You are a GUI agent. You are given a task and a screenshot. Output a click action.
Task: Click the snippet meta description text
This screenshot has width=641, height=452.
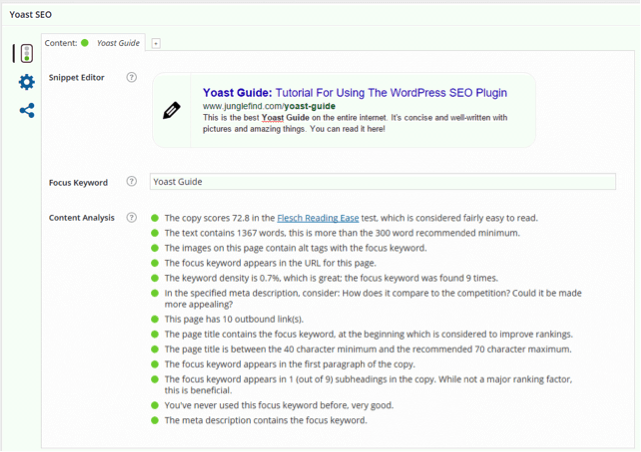[354, 123]
